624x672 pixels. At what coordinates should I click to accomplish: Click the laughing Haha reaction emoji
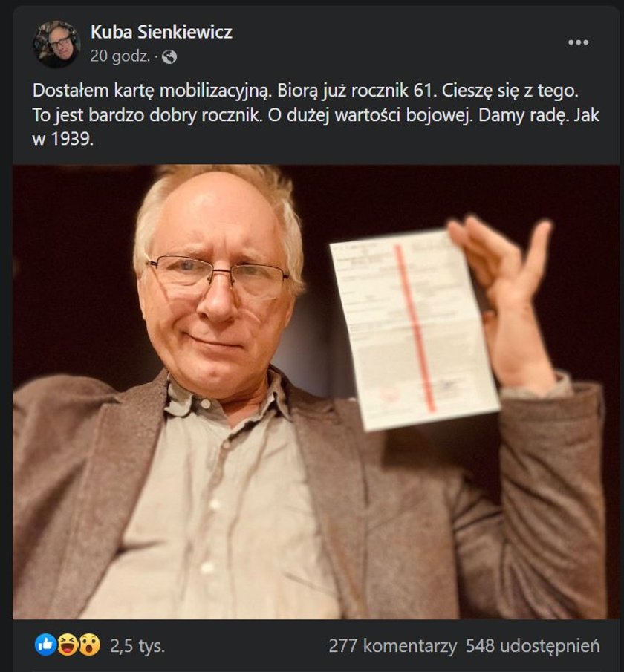[68, 645]
